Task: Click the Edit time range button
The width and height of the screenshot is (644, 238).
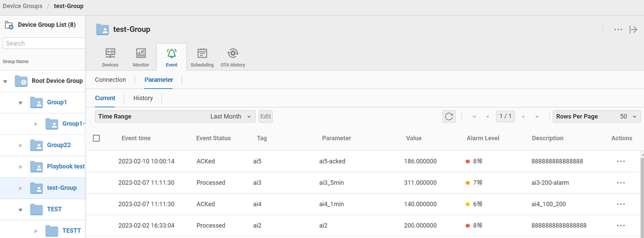Action: 265,116
